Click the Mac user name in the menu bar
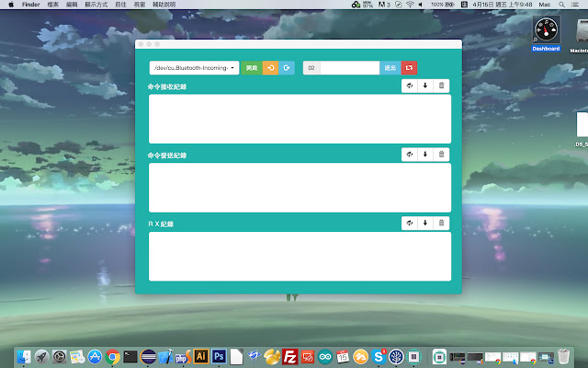Image resolution: width=588 pixels, height=368 pixels. [545, 5]
